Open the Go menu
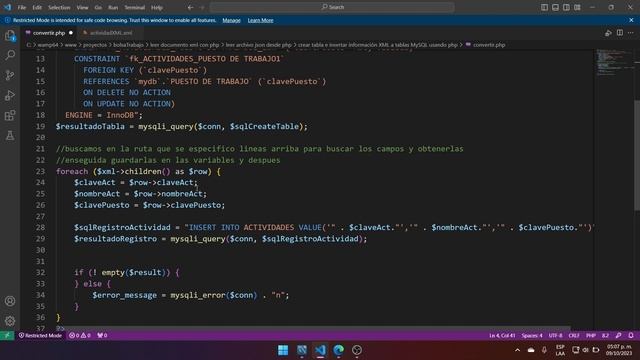 tap(98, 7)
